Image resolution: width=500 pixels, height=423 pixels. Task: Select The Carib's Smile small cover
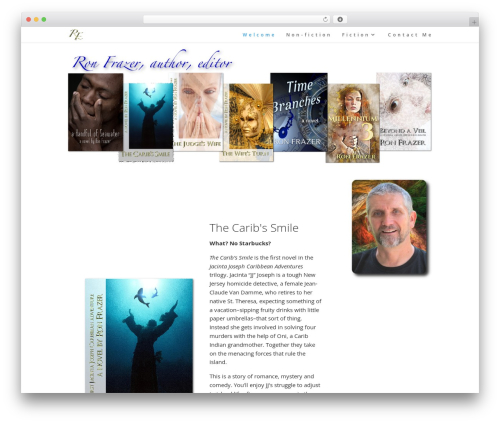click(146, 122)
